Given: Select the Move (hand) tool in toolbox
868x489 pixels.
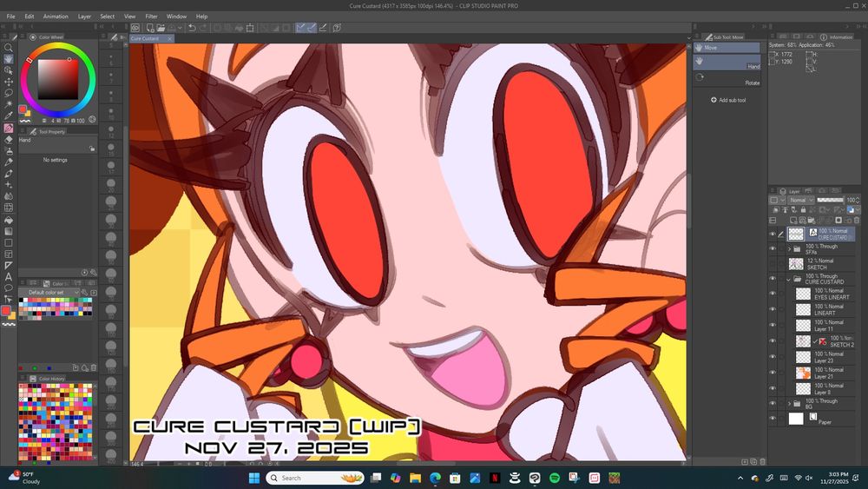Looking at the screenshot, I should tap(9, 59).
